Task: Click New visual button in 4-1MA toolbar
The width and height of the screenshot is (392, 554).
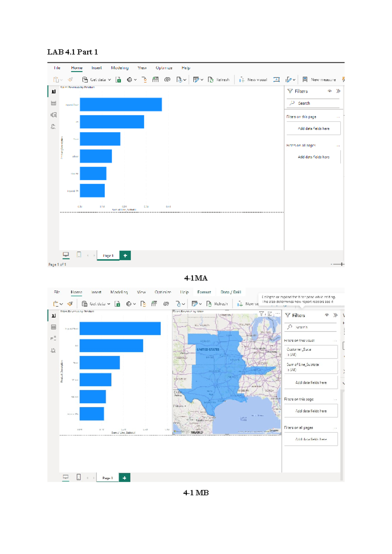Action: pos(253,79)
